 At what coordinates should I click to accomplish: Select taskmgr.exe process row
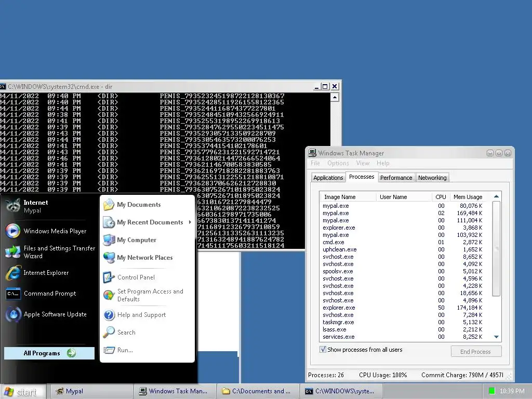[405, 322]
